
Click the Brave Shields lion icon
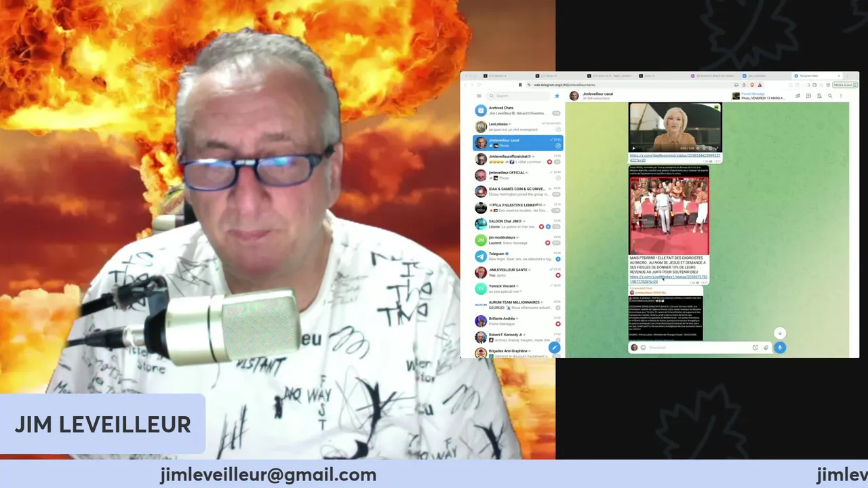pyautogui.click(x=752, y=85)
